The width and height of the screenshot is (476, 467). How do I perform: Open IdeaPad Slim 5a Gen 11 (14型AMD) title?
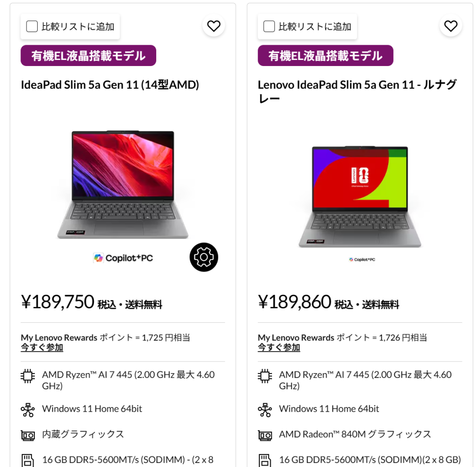(x=110, y=85)
